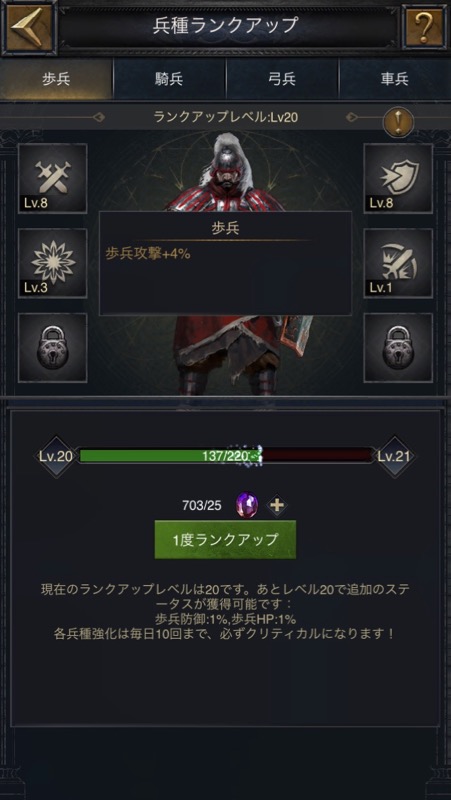Tap the 歩兵攻撃+4% info panel
Image resolution: width=451 pixels, height=800 pixels.
225,264
